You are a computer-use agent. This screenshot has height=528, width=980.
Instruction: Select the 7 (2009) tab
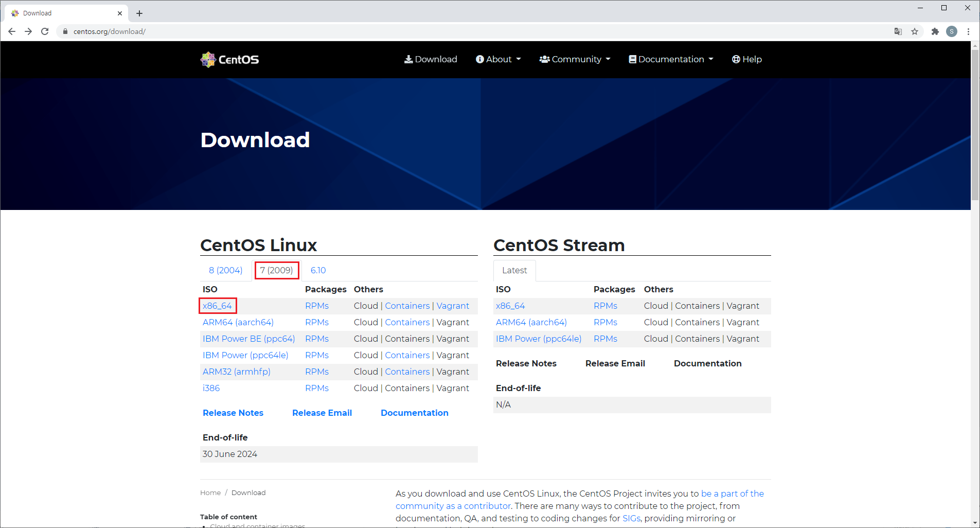[277, 270]
